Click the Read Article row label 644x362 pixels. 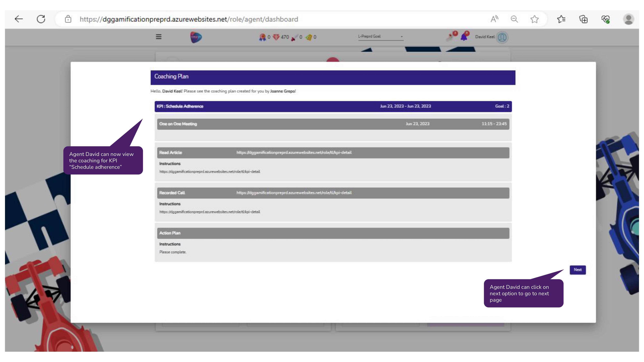[x=170, y=153]
